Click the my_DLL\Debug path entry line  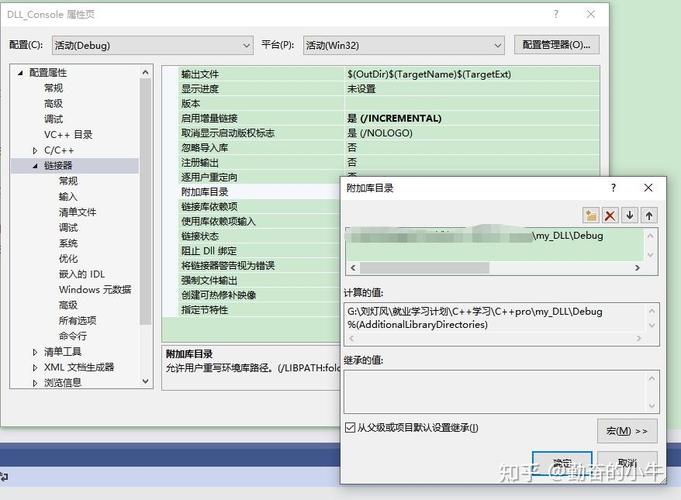click(495, 236)
